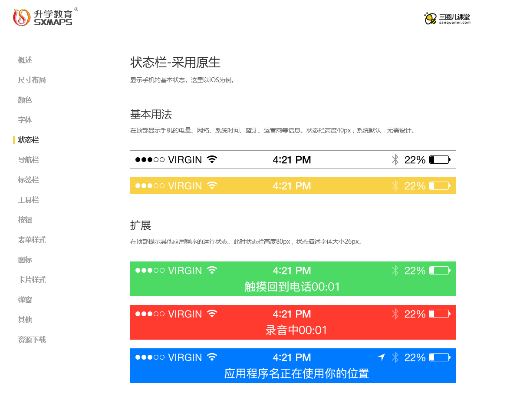Screen dimensions: 520x420
Task: Open the 概述 sidebar section
Action: click(25, 60)
